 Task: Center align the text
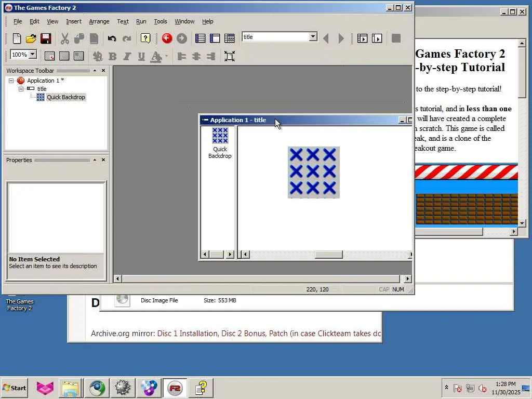[x=196, y=56]
